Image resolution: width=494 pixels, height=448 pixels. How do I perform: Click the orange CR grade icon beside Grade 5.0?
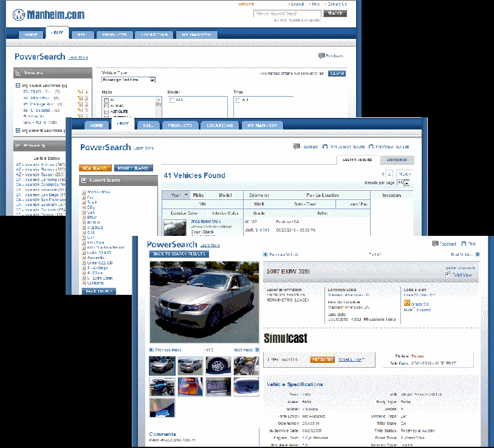click(x=407, y=303)
